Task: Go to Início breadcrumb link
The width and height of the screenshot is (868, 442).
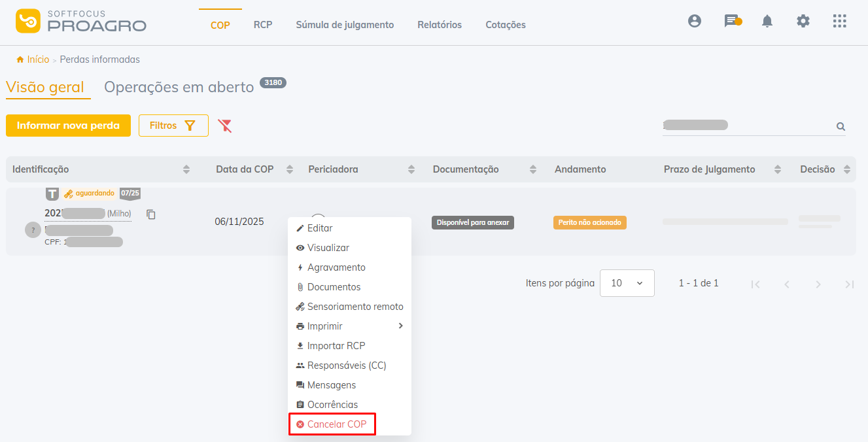Action: coord(37,59)
